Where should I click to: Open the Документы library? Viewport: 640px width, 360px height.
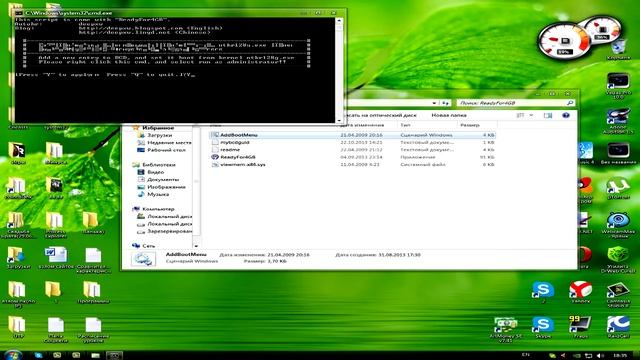[158, 180]
